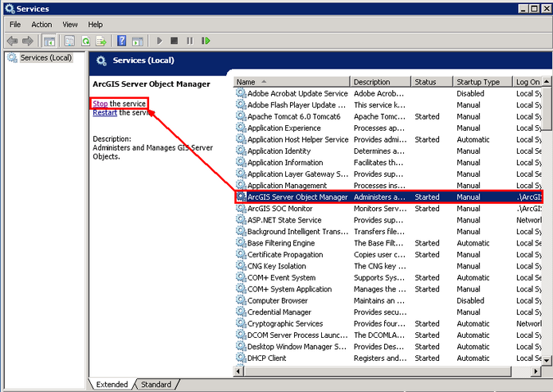
Task: Select the Application Experience service
Action: point(388,127)
